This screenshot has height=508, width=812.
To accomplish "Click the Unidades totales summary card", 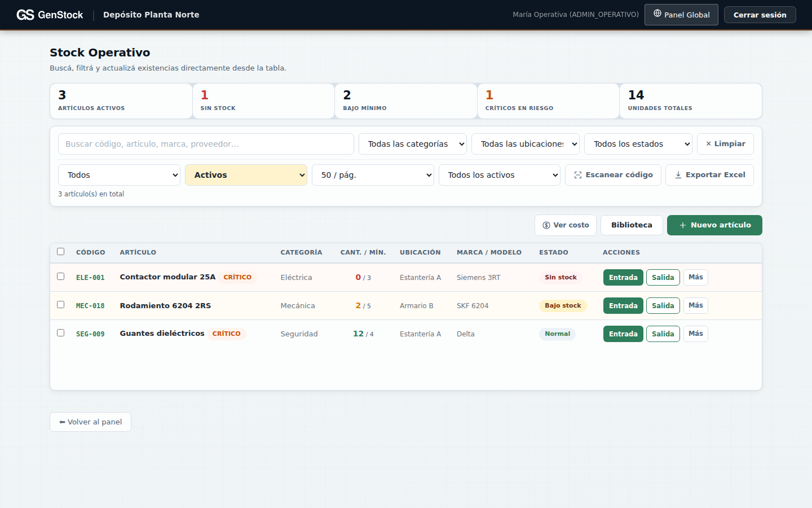I will pos(691,101).
